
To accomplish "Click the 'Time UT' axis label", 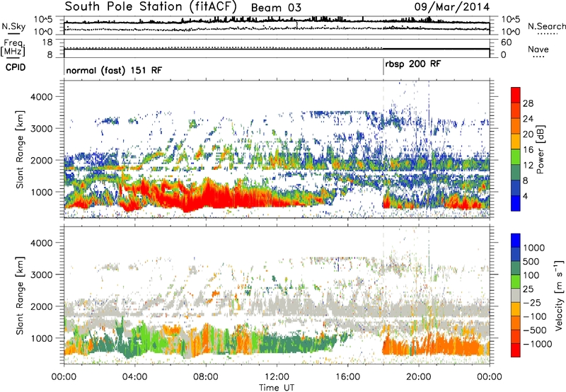I will [277, 387].
